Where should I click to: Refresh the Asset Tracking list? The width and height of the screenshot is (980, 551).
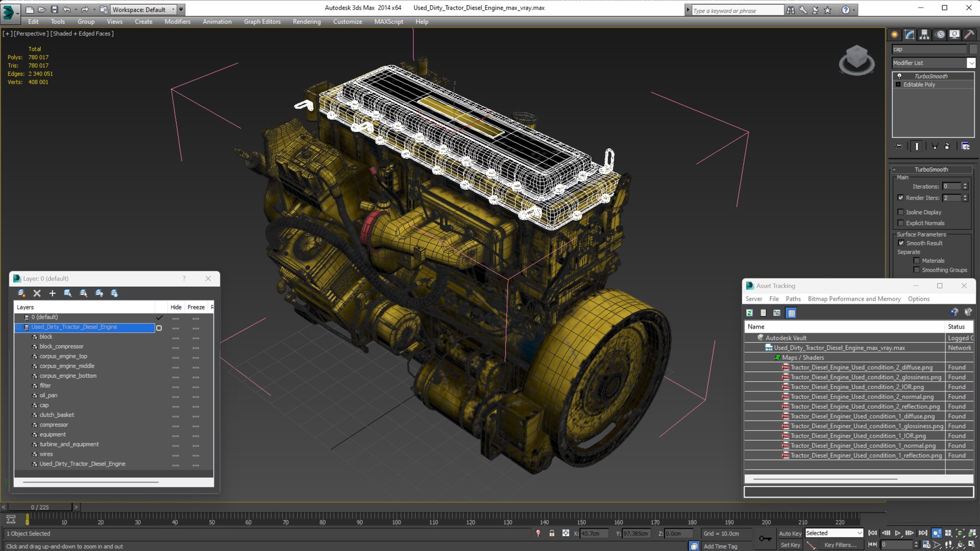point(749,313)
